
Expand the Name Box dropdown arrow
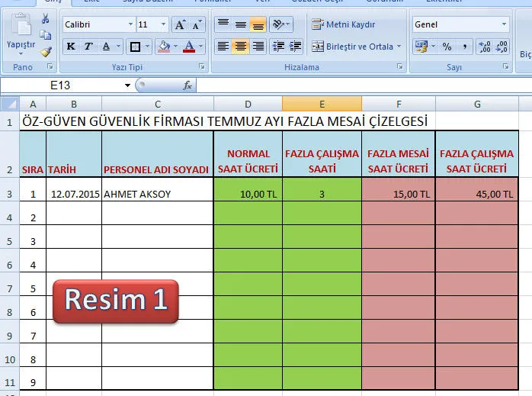(127, 85)
